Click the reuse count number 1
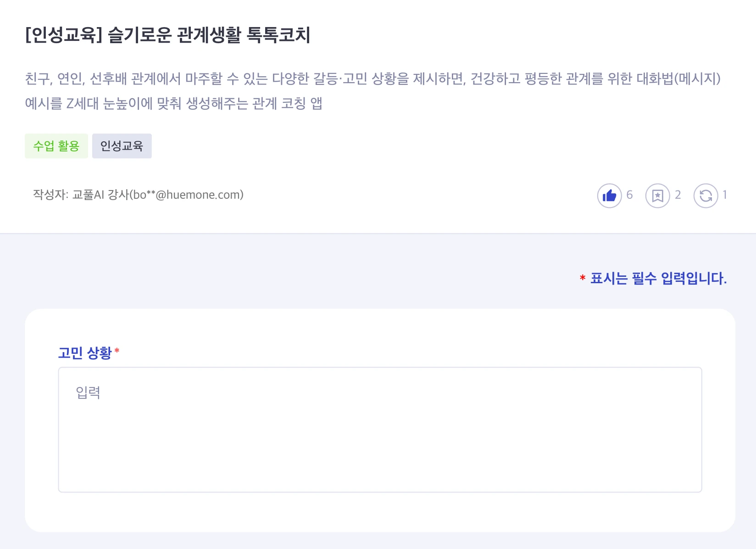The width and height of the screenshot is (756, 549). coord(725,195)
